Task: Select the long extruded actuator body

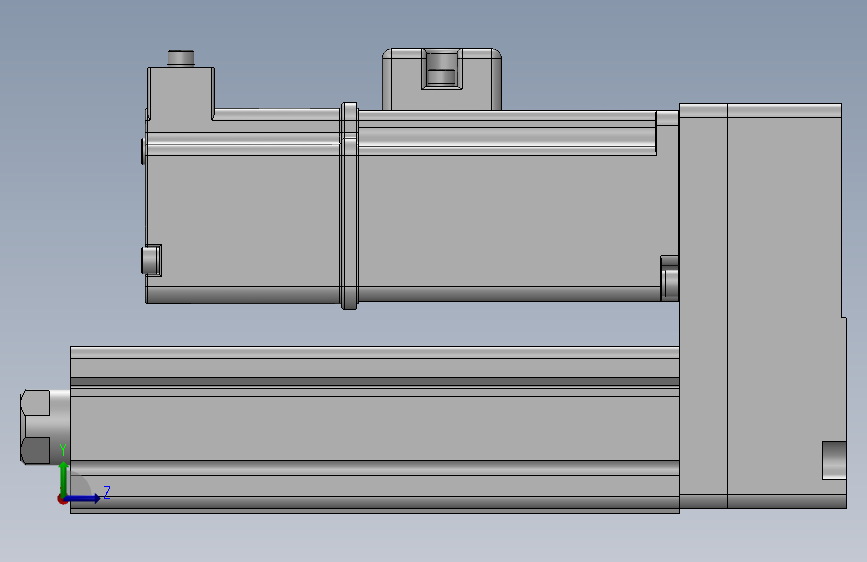Action: [375, 430]
